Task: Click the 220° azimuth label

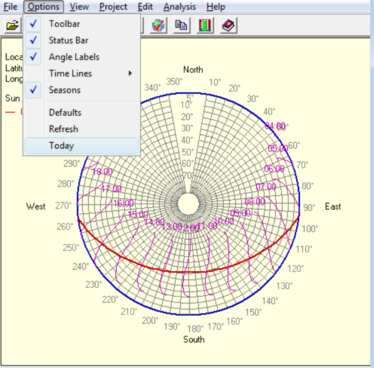Action: [x=110, y=299]
